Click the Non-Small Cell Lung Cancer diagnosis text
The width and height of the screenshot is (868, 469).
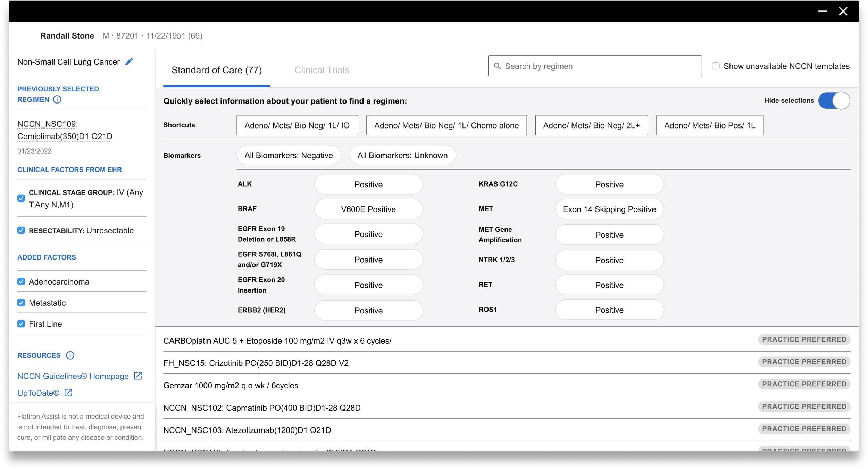[68, 62]
